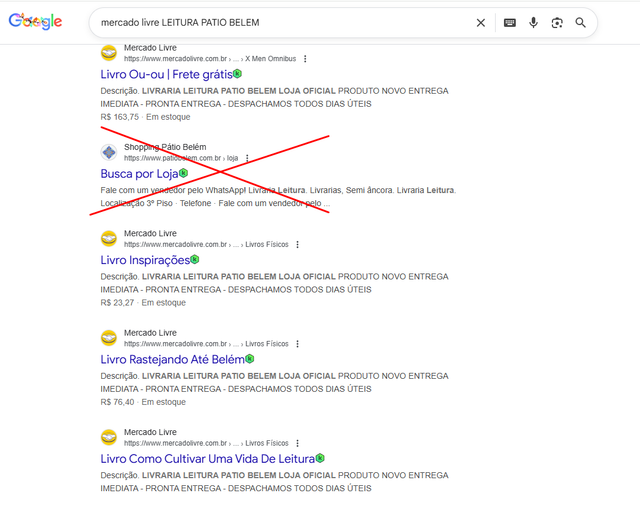Image resolution: width=640 pixels, height=508 pixels.
Task: Click the magnifier search button
Action: [x=580, y=23]
